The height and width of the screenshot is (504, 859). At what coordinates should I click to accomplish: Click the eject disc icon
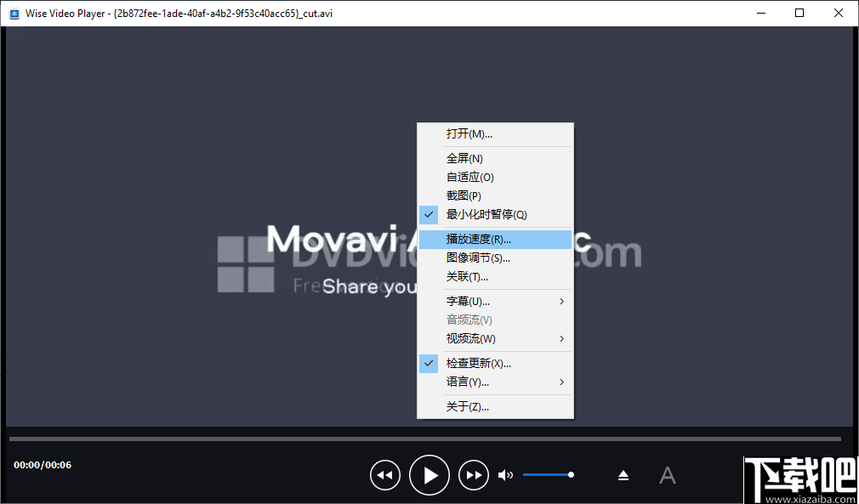pyautogui.click(x=623, y=474)
